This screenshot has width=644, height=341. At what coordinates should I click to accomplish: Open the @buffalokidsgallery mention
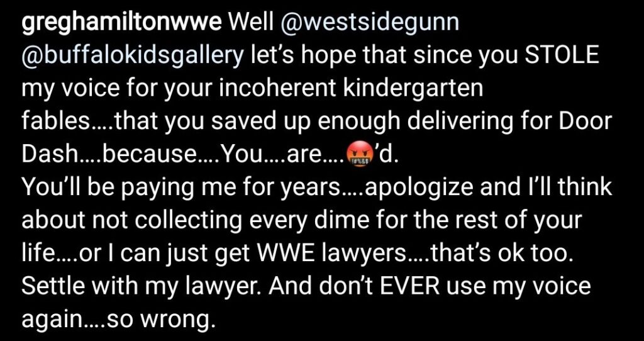click(x=132, y=56)
